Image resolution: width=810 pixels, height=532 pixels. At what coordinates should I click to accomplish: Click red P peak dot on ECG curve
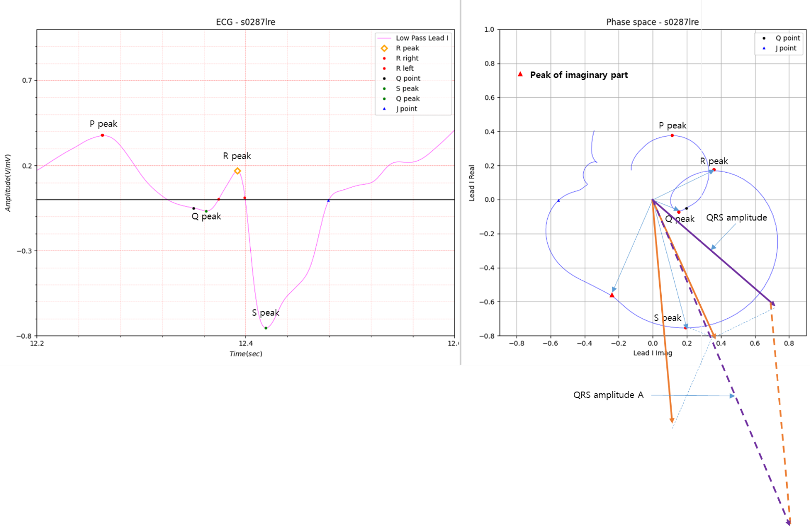coord(102,135)
